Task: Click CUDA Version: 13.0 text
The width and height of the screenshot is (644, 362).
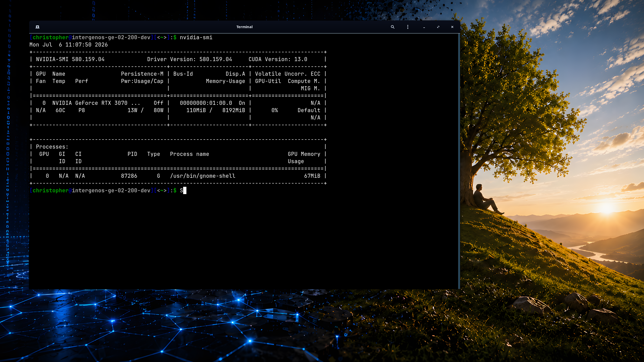Action: click(278, 59)
